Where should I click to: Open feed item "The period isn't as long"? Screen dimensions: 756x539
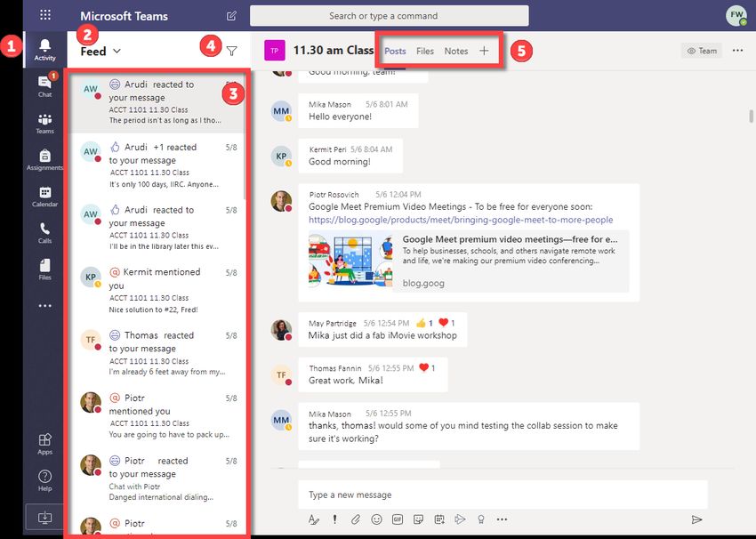pos(157,101)
